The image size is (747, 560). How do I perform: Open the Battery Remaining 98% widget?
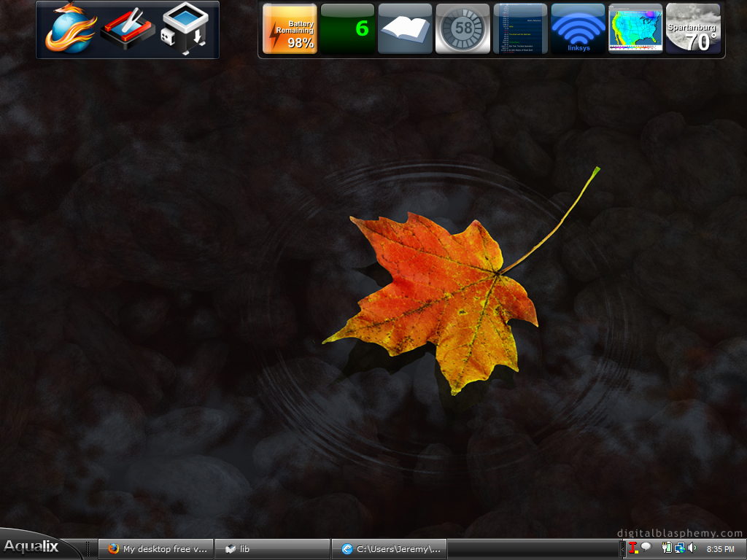[290, 29]
